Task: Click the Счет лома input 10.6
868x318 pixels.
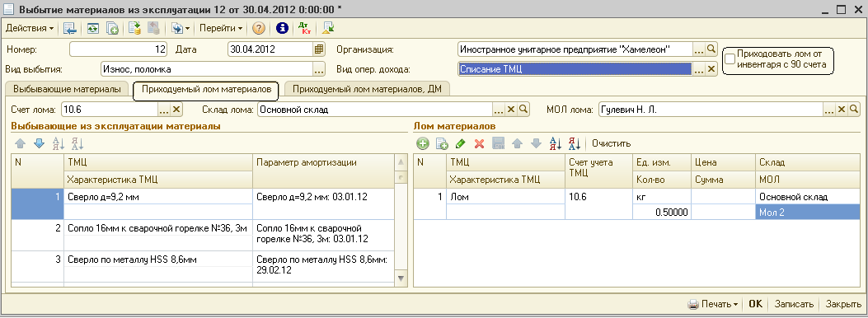Action: pyautogui.click(x=110, y=110)
